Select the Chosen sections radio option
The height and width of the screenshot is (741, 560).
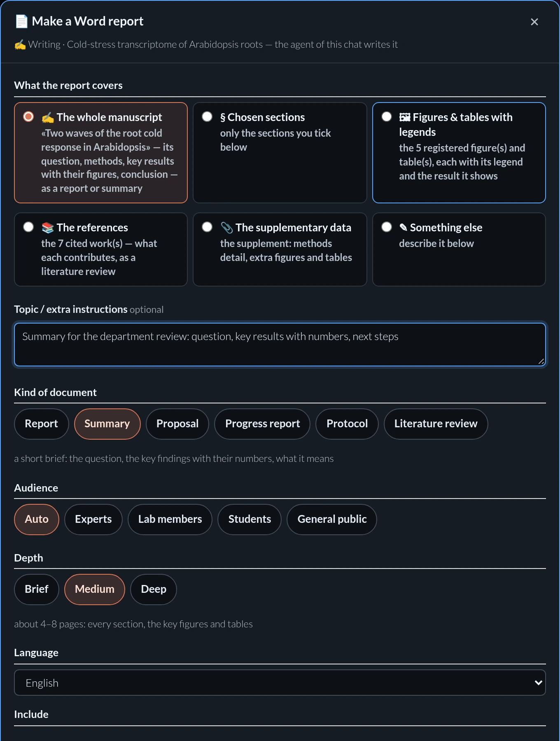207,117
